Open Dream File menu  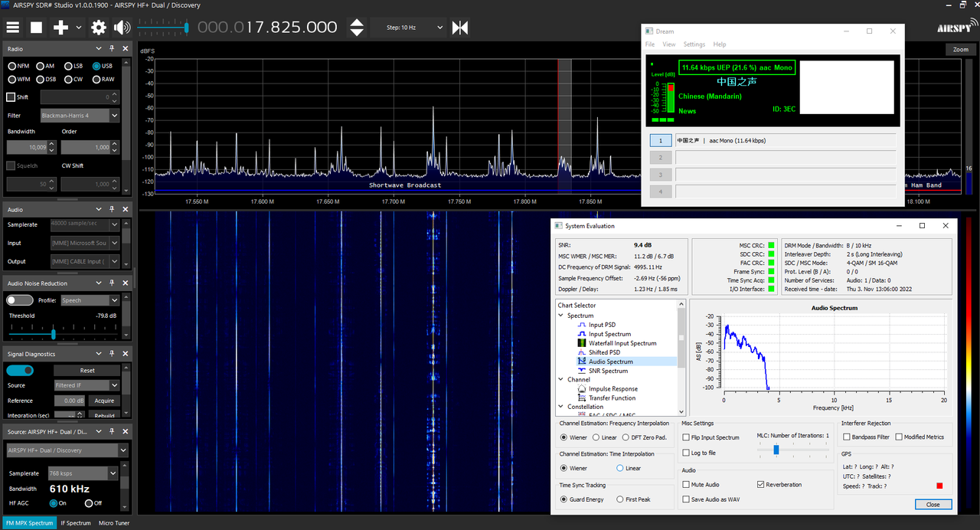650,44
